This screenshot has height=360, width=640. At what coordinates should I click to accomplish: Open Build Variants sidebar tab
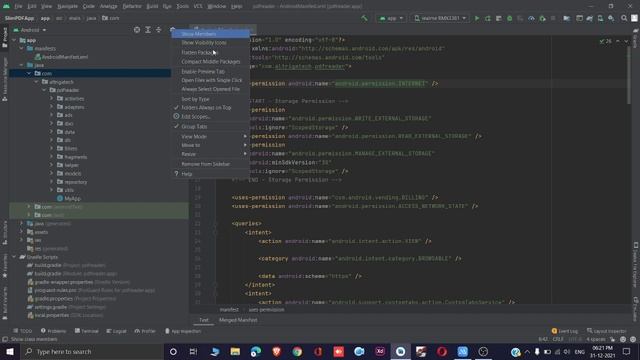click(4, 303)
